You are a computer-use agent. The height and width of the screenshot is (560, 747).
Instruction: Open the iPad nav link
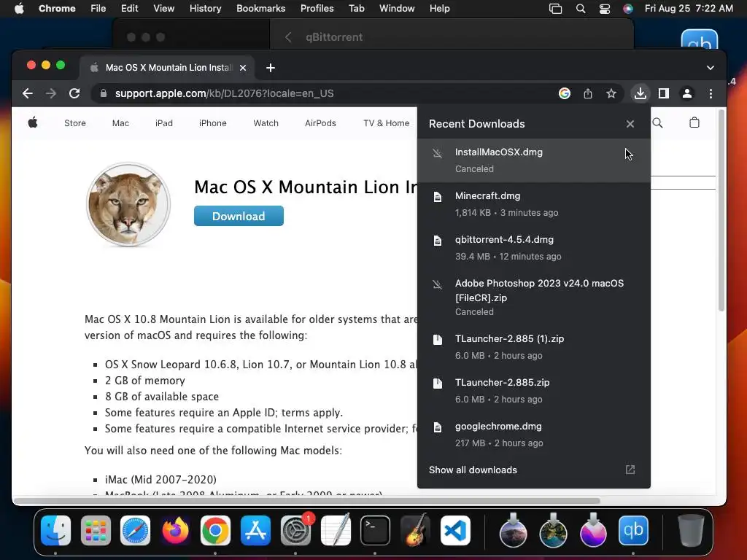click(x=164, y=122)
